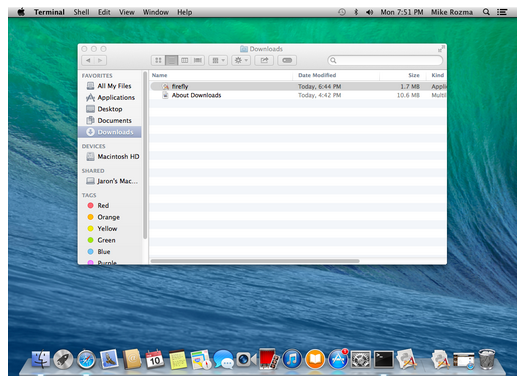The height and width of the screenshot is (380, 526).
Task: Click the Finder search field
Action: (x=385, y=60)
